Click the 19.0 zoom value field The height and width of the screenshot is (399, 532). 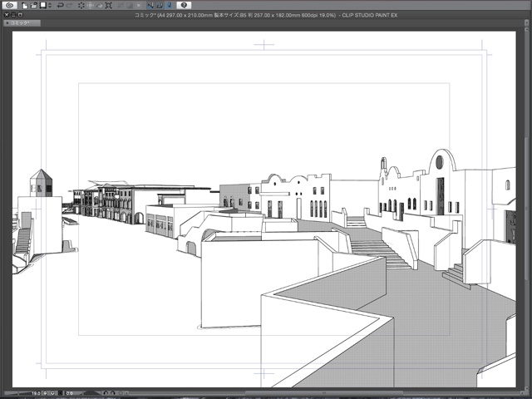37,393
